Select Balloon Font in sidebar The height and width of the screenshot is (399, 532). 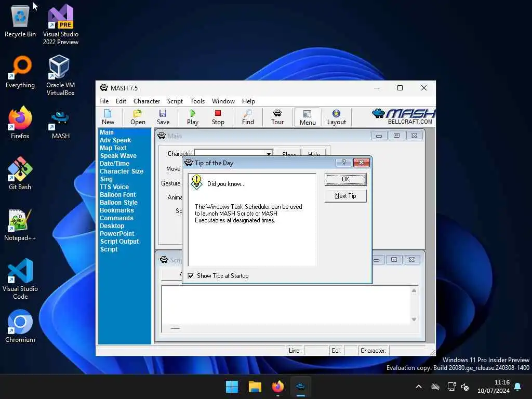(x=117, y=195)
